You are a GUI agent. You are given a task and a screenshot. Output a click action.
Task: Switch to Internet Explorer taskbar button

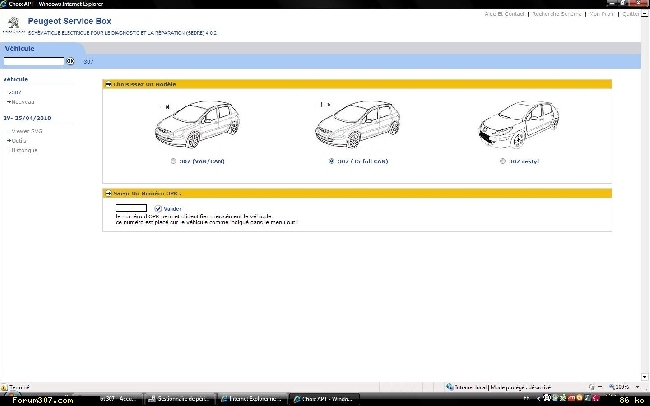(x=252, y=399)
